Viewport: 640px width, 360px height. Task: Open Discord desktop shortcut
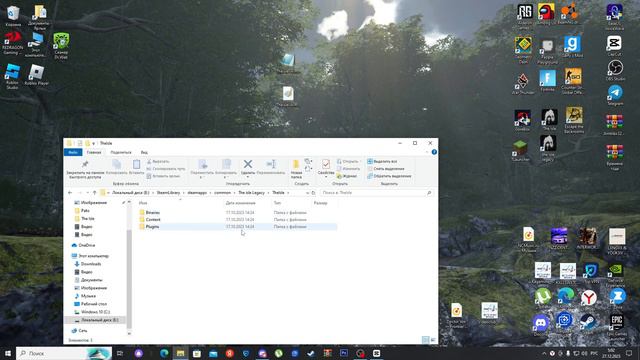540,325
